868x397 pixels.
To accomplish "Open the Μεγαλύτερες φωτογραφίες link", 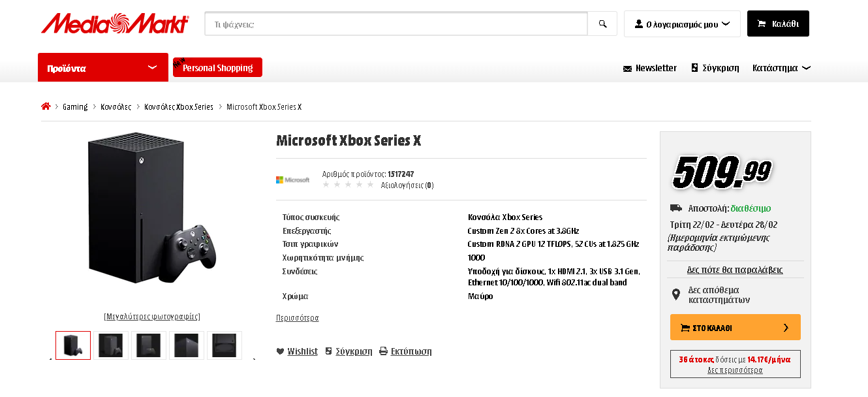I will [x=152, y=317].
